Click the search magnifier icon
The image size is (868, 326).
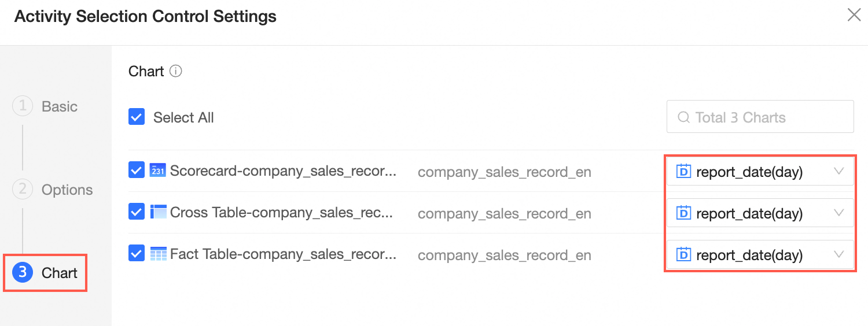pyautogui.click(x=683, y=117)
